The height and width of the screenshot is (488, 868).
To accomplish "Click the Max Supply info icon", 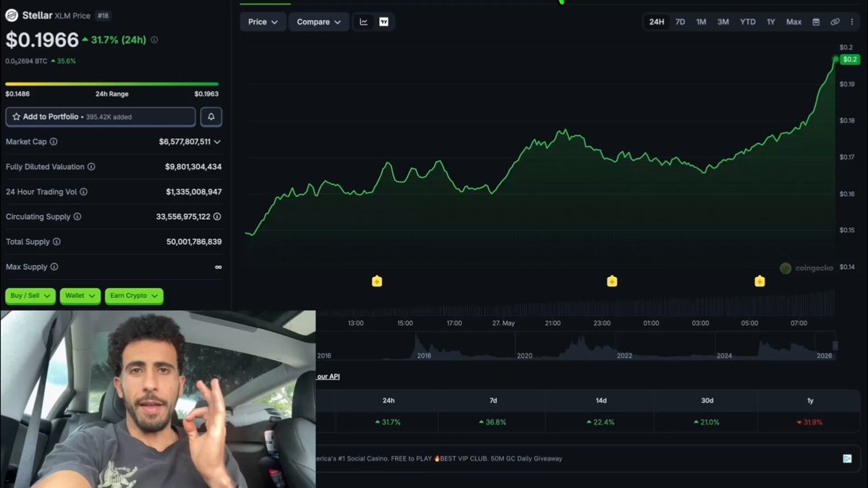I will pos(54,267).
